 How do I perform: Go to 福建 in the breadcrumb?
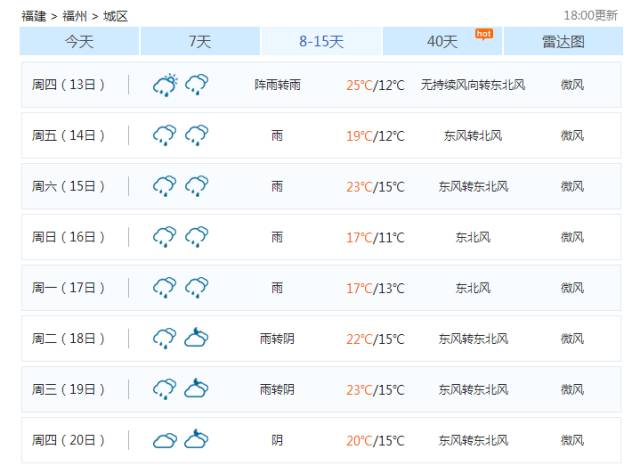34,16
